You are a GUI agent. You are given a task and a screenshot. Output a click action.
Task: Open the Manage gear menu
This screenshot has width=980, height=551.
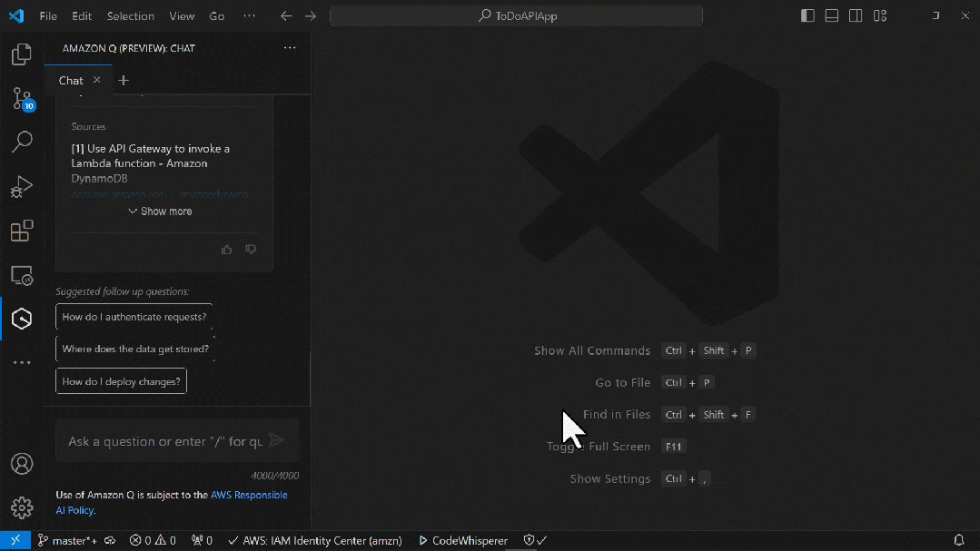coord(22,508)
